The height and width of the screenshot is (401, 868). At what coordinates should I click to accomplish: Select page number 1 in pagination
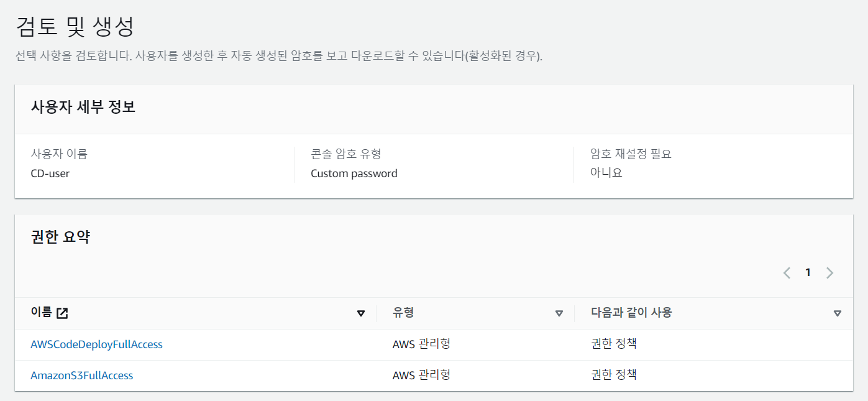pos(808,272)
